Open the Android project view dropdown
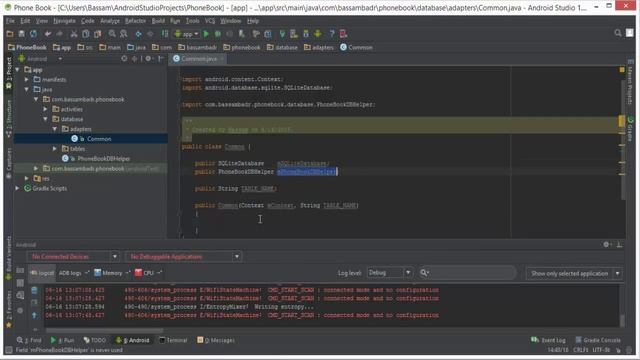The height and width of the screenshot is (360, 640). click(x=40, y=59)
